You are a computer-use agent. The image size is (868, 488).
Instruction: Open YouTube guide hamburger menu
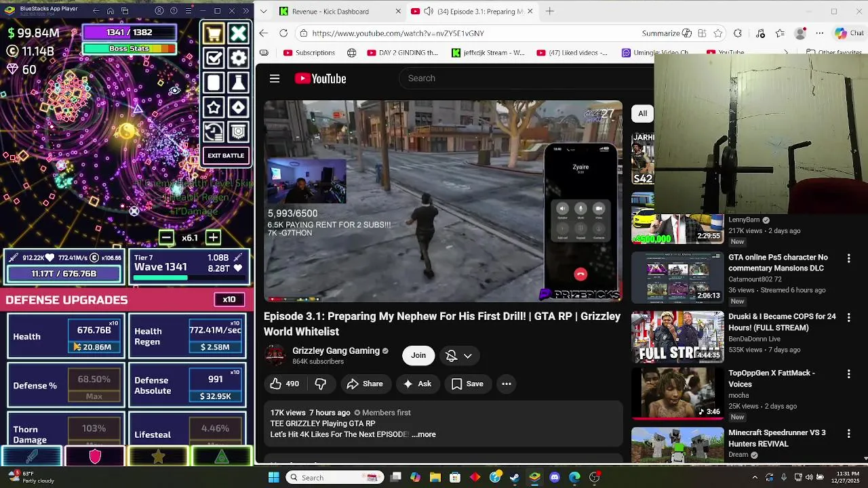[x=275, y=79]
